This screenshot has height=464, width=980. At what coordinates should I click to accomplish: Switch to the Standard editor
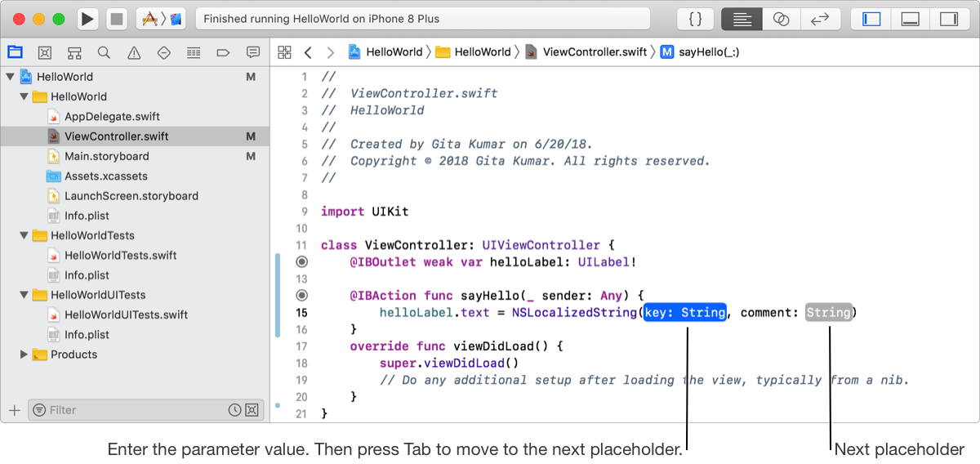742,19
